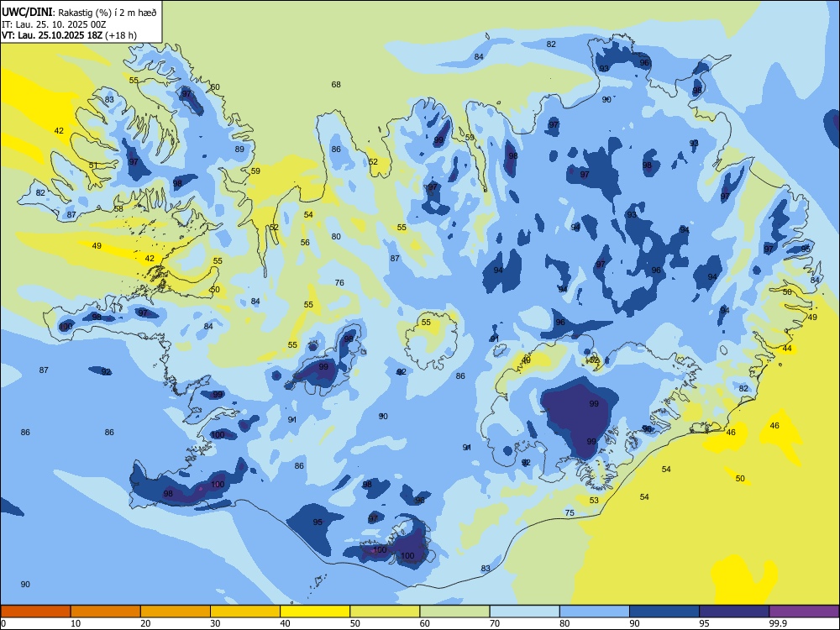This screenshot has width=840, height=630.
Task: Pick the navy 95–99.9 legend swatch
Action: (734, 612)
